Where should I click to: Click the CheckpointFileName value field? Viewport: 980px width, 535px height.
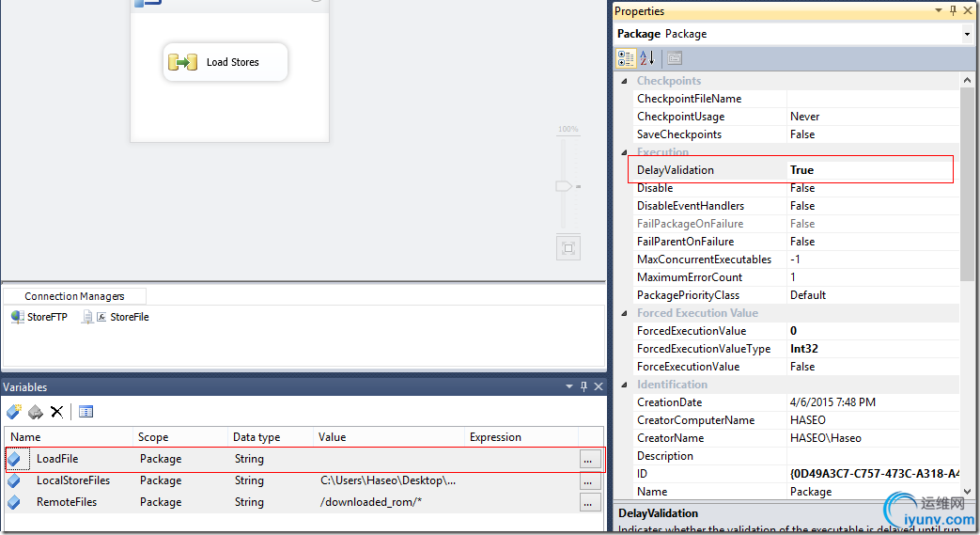(873, 99)
